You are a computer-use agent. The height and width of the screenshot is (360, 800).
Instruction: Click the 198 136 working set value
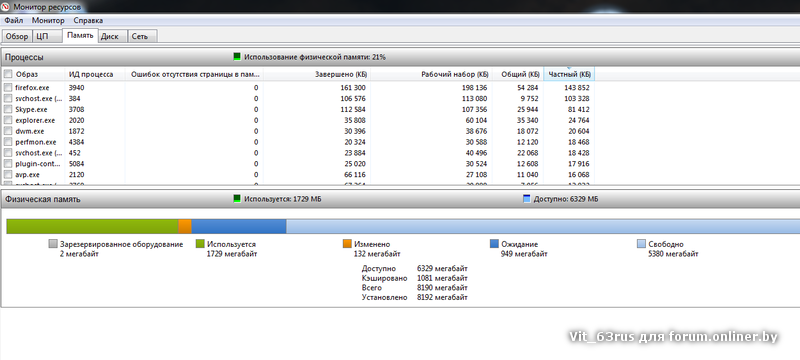tap(474, 88)
